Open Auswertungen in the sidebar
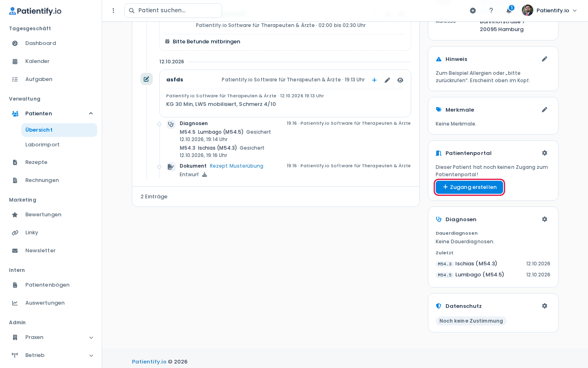 pos(51,303)
